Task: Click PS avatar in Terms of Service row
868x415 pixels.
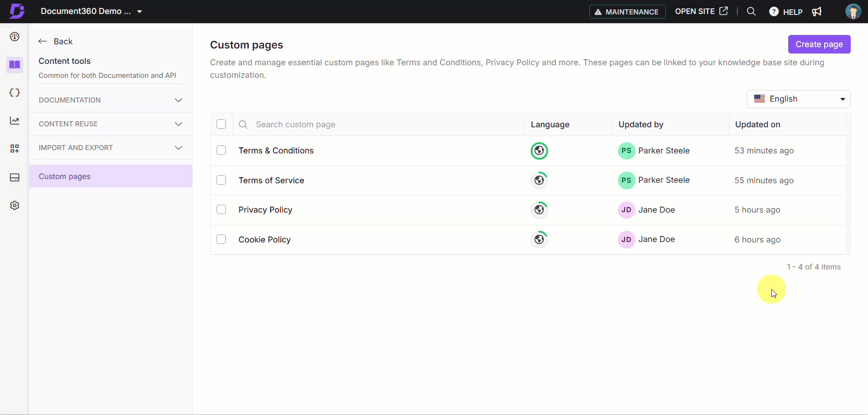Action: [x=627, y=180]
